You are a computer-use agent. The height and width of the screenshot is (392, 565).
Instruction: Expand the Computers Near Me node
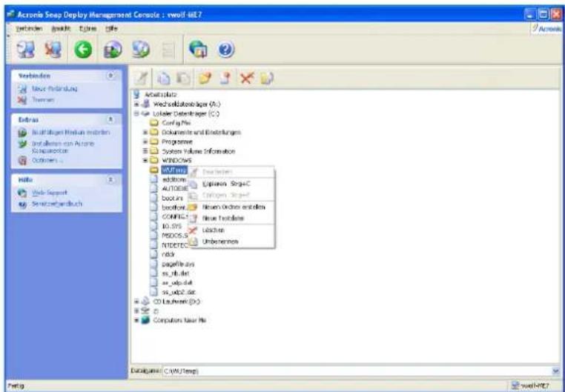tap(136, 320)
